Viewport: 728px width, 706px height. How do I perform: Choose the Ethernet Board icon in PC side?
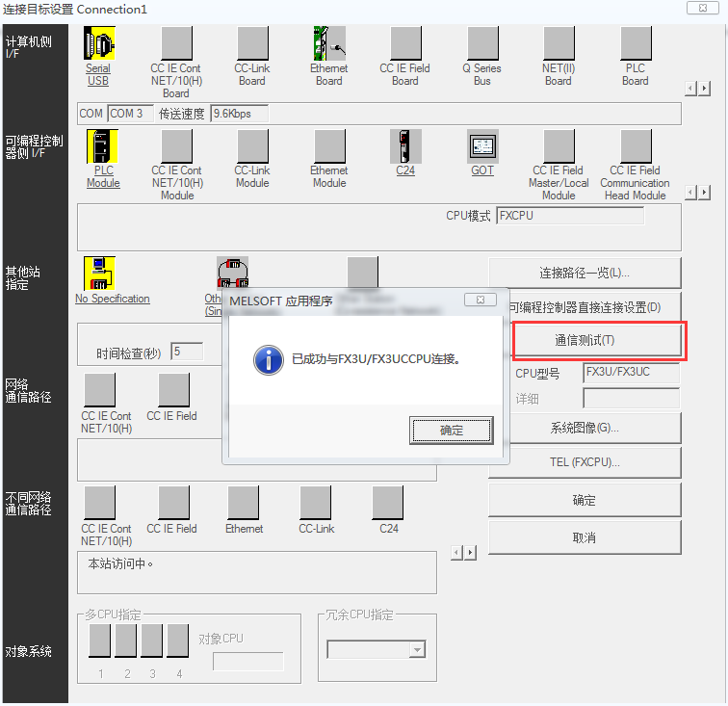click(328, 44)
